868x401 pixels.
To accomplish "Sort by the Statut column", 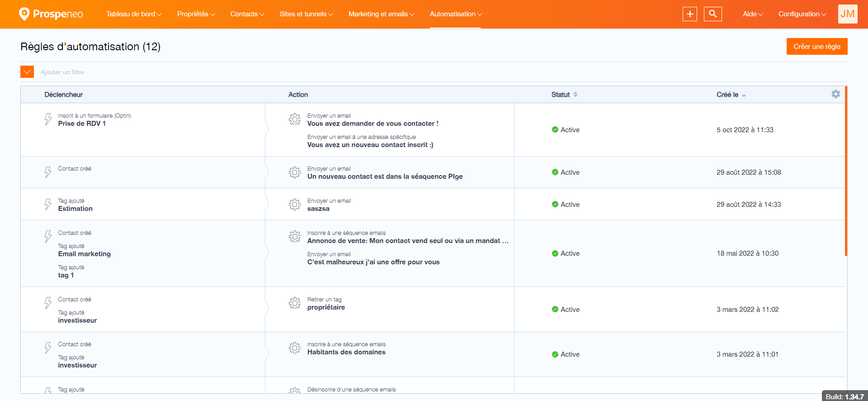I will pyautogui.click(x=565, y=95).
